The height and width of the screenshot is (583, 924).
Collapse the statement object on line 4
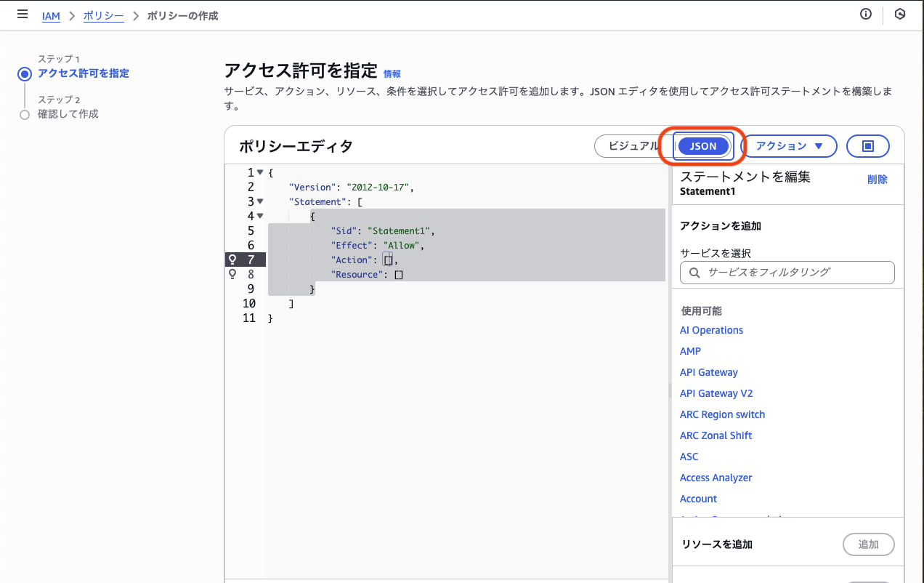click(x=259, y=216)
